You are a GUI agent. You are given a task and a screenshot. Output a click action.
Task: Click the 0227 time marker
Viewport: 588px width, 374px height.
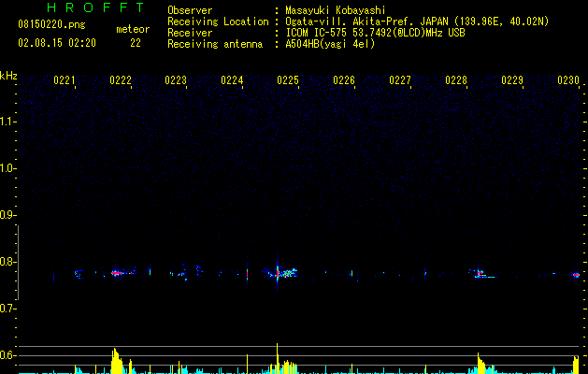pos(400,80)
